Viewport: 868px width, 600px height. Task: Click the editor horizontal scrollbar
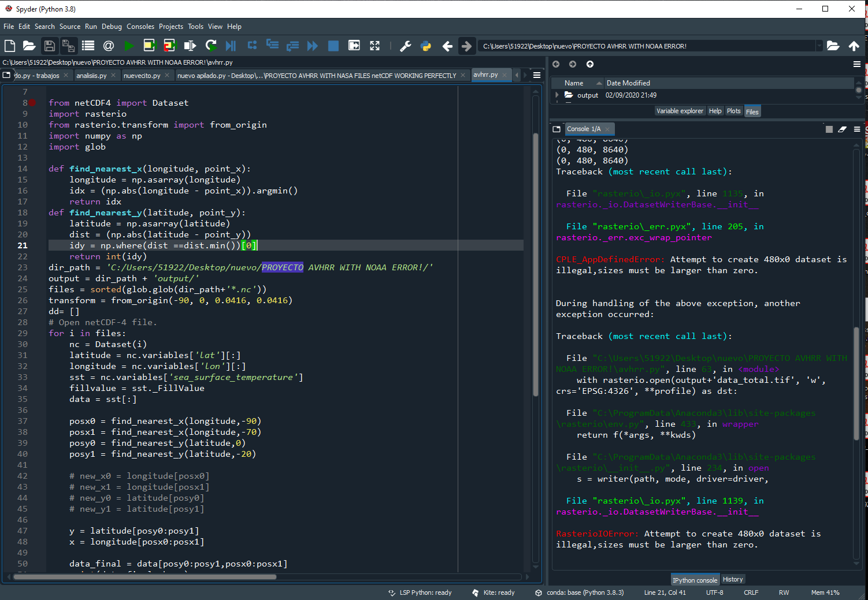[x=144, y=576]
